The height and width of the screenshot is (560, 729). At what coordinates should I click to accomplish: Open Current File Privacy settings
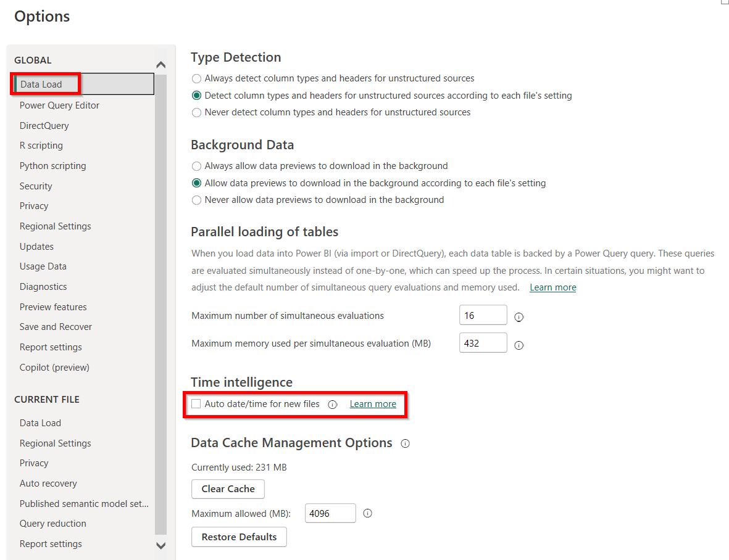tap(34, 463)
